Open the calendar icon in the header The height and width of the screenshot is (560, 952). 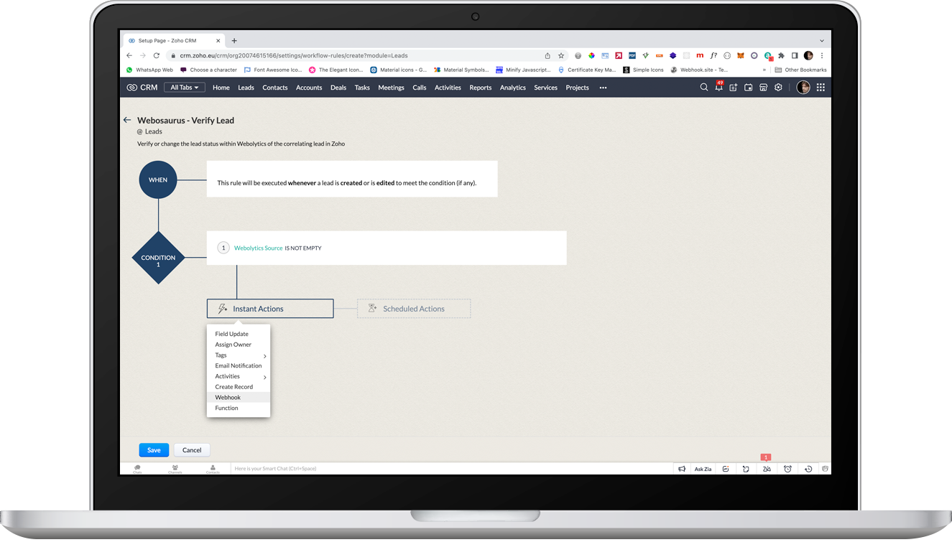[749, 87]
